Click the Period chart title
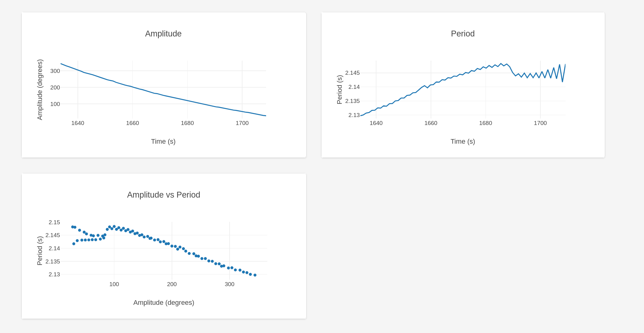 [463, 34]
